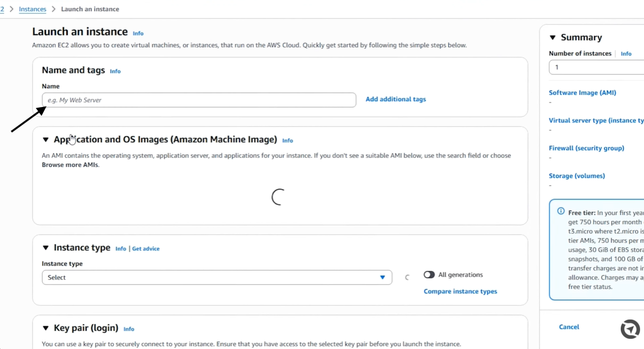The image size is (644, 349).
Task: Open Info next to Launch an instance heading
Action: (138, 33)
